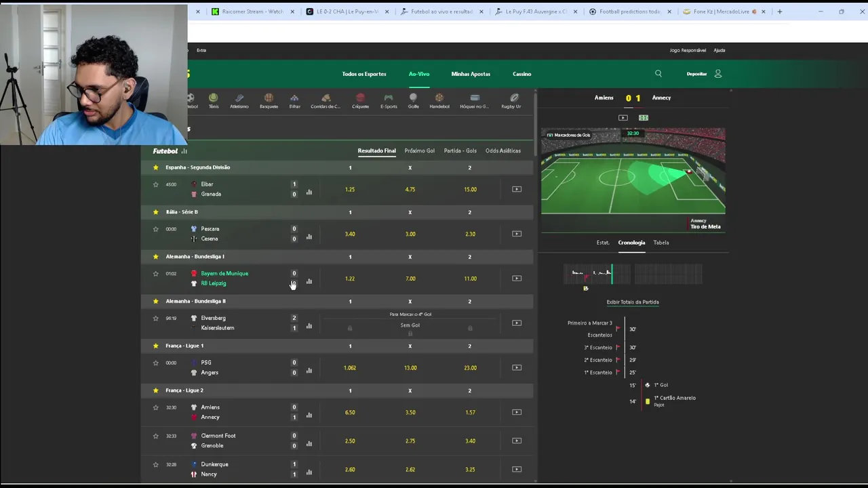Go to Minhas Apostas
This screenshot has height=488, width=868.
[471, 74]
